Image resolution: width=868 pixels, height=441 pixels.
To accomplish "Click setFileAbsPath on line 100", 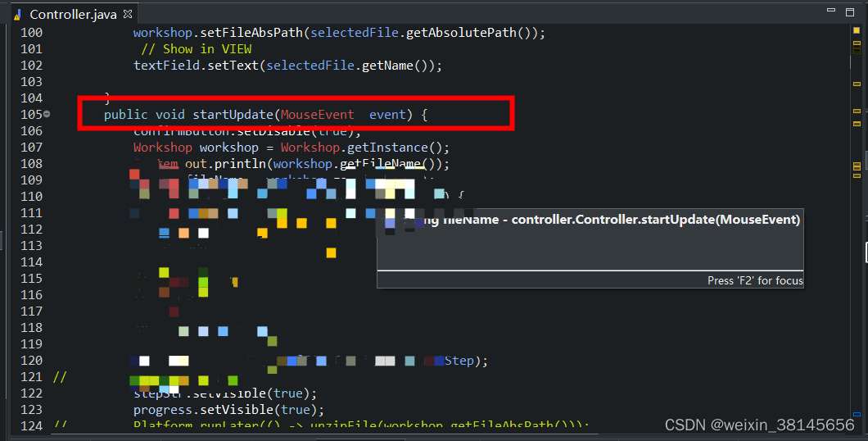I will [x=251, y=33].
